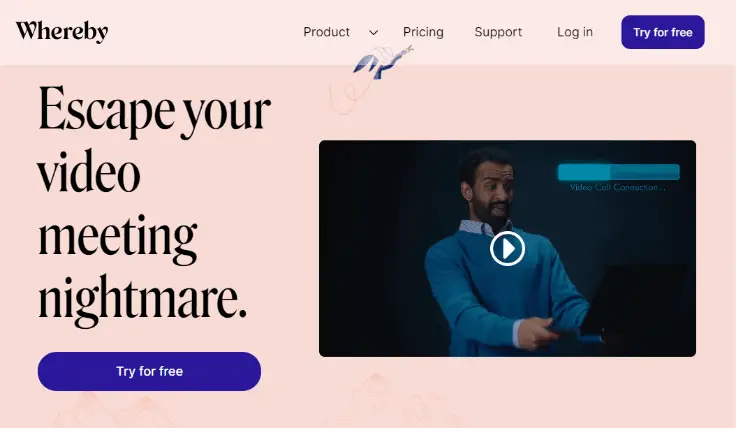Click the large Try for free button under the headline
736x428 pixels.
[x=149, y=371]
